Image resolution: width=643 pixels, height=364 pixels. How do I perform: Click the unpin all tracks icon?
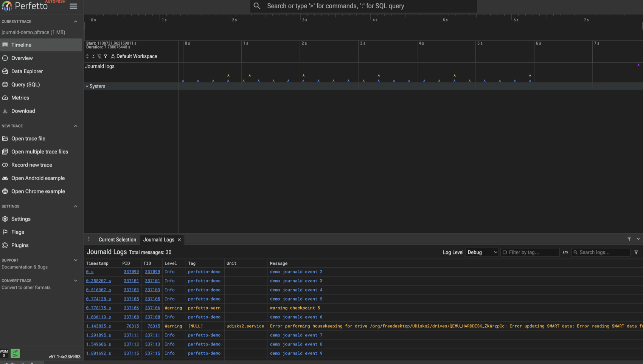pos(99,56)
